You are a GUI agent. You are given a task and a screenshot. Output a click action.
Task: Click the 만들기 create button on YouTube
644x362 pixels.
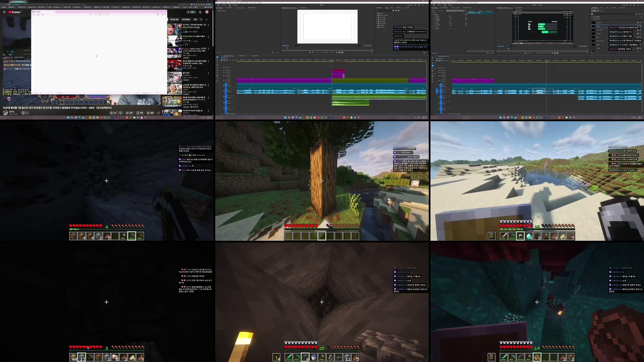coord(191,12)
